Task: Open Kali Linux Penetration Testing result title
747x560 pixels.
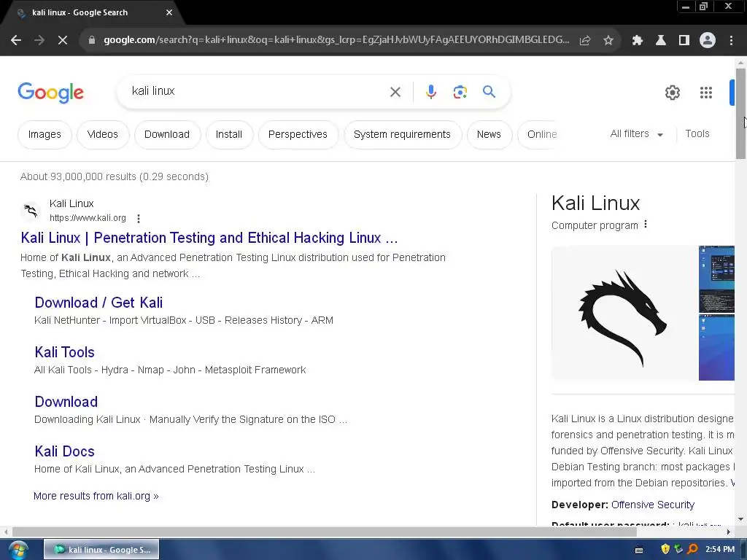Action: [209, 238]
